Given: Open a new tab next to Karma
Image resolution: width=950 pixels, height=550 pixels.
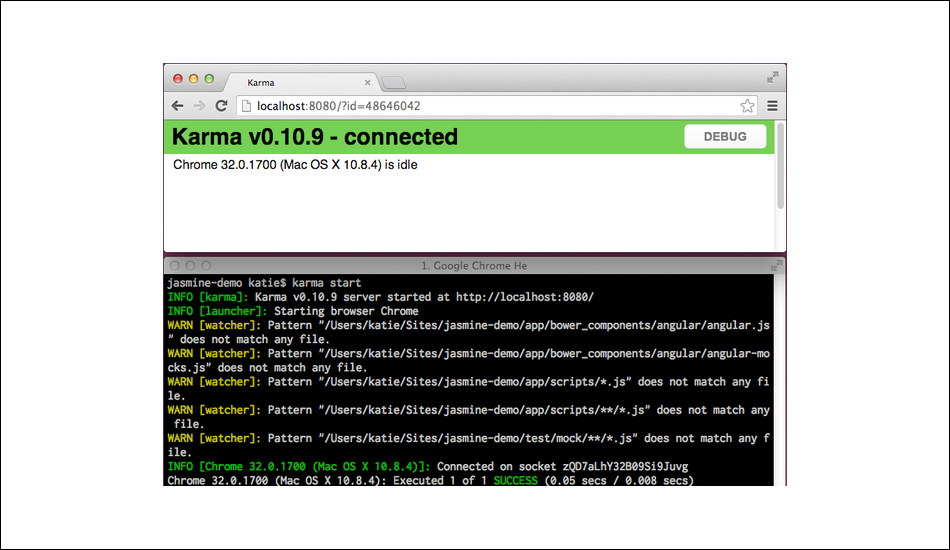Looking at the screenshot, I should click(394, 82).
